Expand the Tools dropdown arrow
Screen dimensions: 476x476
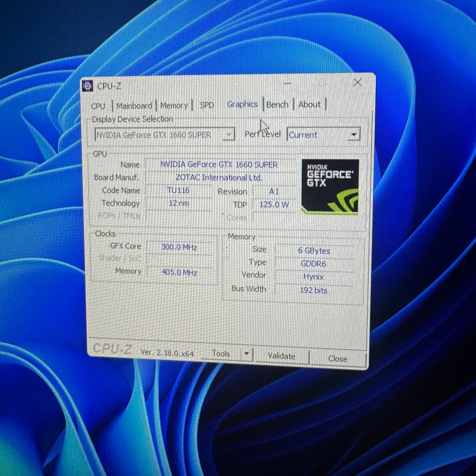[246, 354]
